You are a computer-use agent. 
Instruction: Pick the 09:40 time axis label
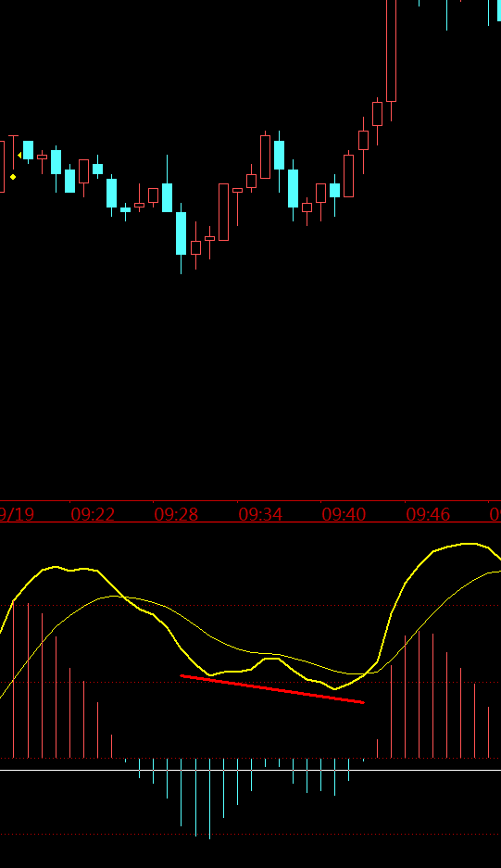(344, 515)
